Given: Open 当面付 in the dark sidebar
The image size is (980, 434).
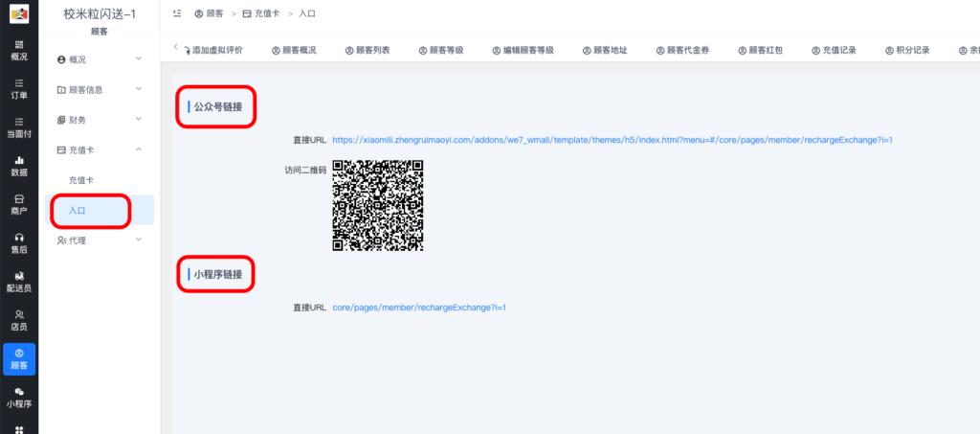Looking at the screenshot, I should [19, 127].
